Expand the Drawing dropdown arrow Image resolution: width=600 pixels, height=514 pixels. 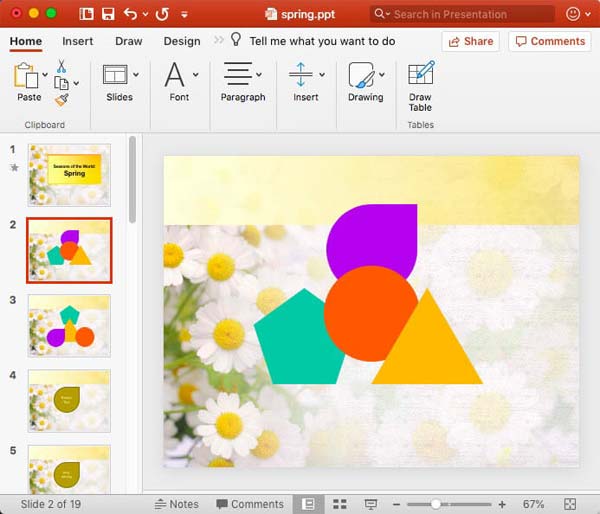(x=382, y=74)
